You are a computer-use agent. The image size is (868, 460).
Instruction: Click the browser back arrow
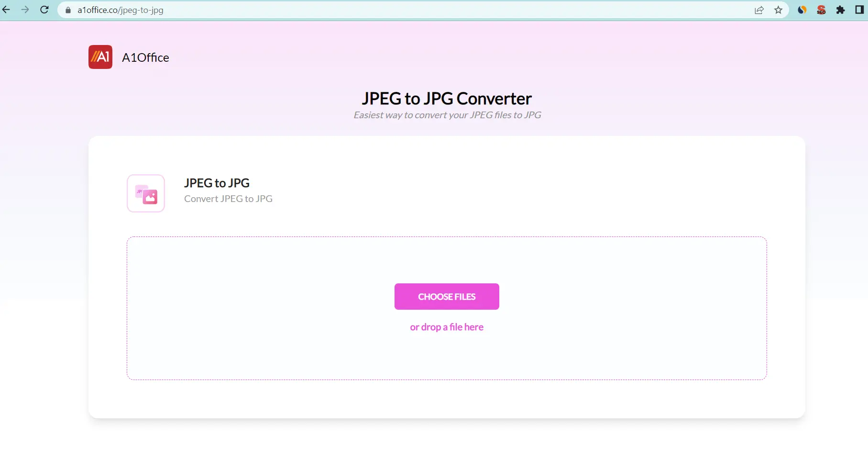coord(6,10)
